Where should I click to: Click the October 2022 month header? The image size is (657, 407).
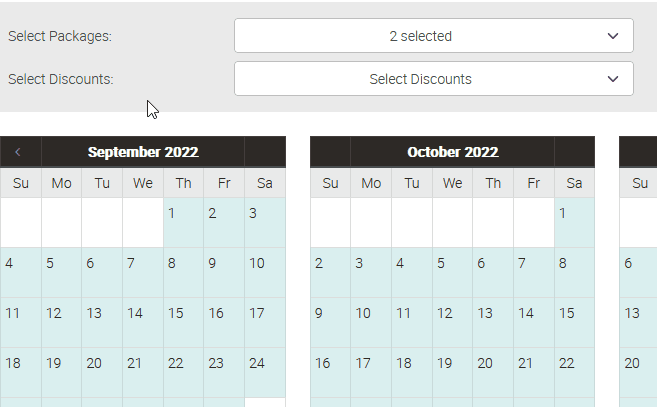pyautogui.click(x=452, y=152)
